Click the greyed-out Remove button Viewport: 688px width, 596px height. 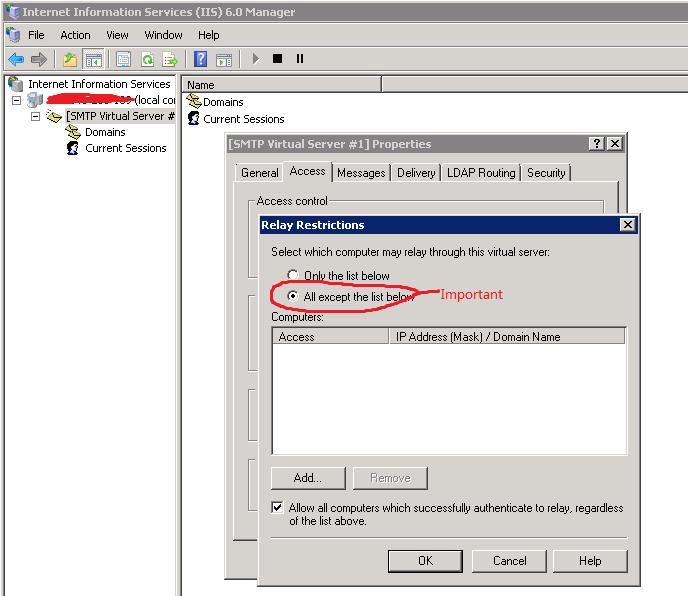[x=390, y=478]
